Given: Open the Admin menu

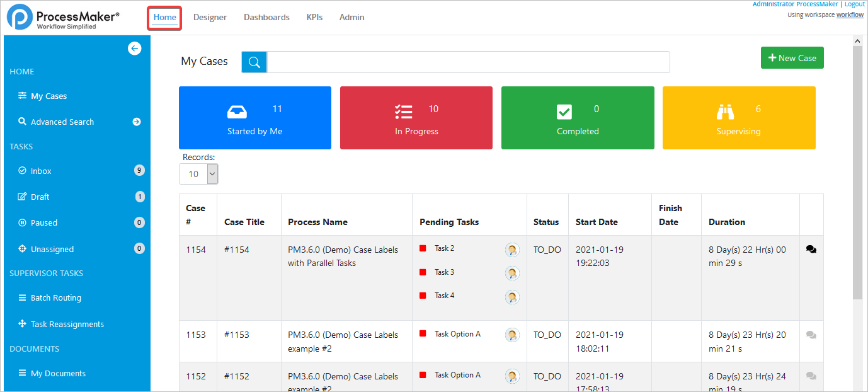Looking at the screenshot, I should coord(351,17).
